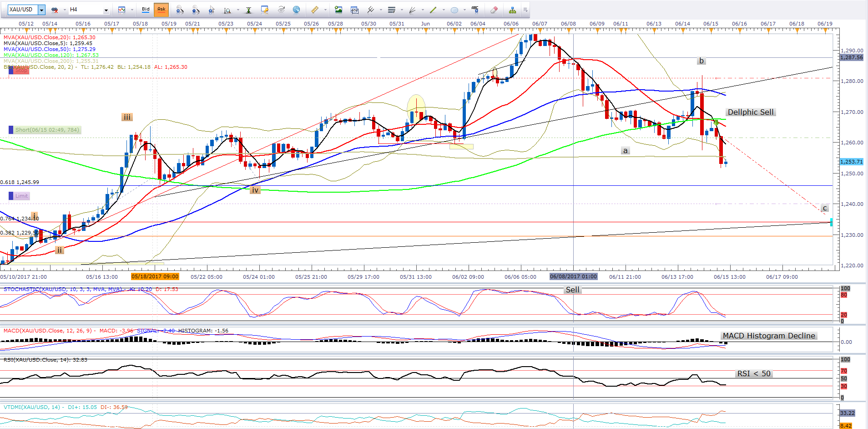Click the add text label ABC tool
This screenshot has height=429, width=868.
pos(475,10)
